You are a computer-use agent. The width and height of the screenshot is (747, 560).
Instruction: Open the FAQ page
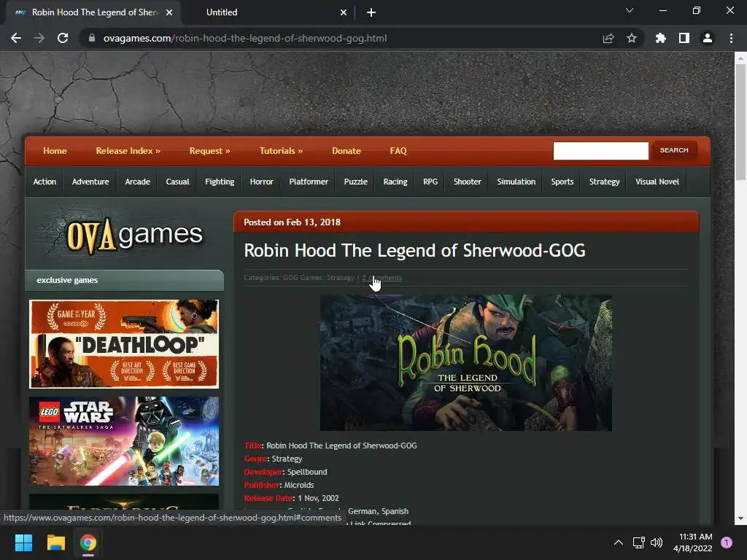pyautogui.click(x=398, y=151)
